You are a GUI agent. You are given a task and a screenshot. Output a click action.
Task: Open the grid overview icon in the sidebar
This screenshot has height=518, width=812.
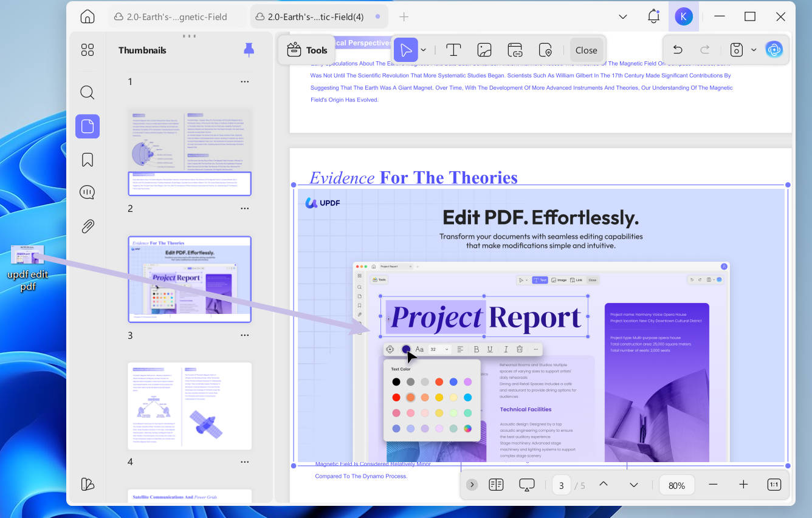(x=88, y=50)
